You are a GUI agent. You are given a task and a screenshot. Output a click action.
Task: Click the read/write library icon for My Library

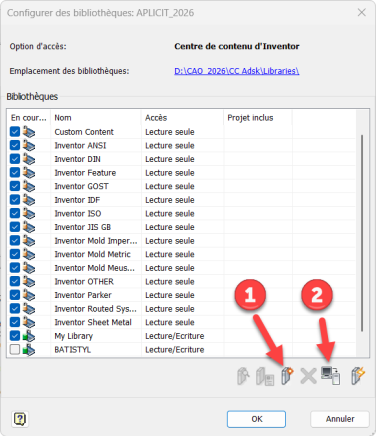(29, 336)
